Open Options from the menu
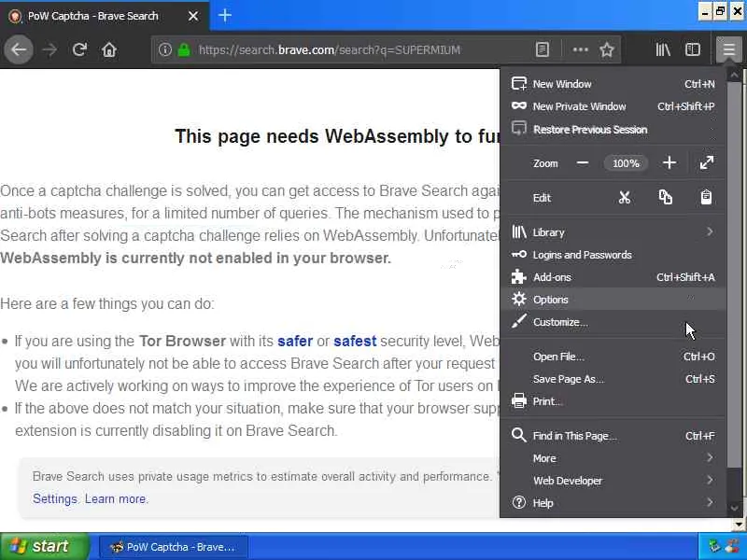Image resolution: width=747 pixels, height=560 pixels. [613, 300]
